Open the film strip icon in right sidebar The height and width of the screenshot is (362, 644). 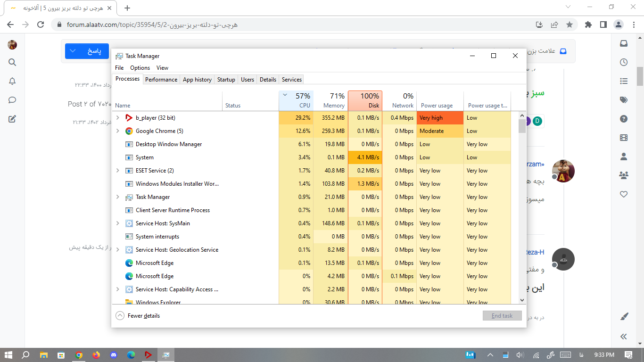click(x=624, y=138)
